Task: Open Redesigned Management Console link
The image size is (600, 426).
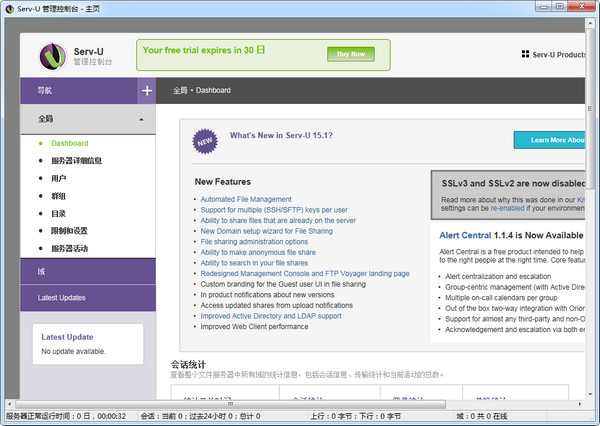Action: coord(305,274)
